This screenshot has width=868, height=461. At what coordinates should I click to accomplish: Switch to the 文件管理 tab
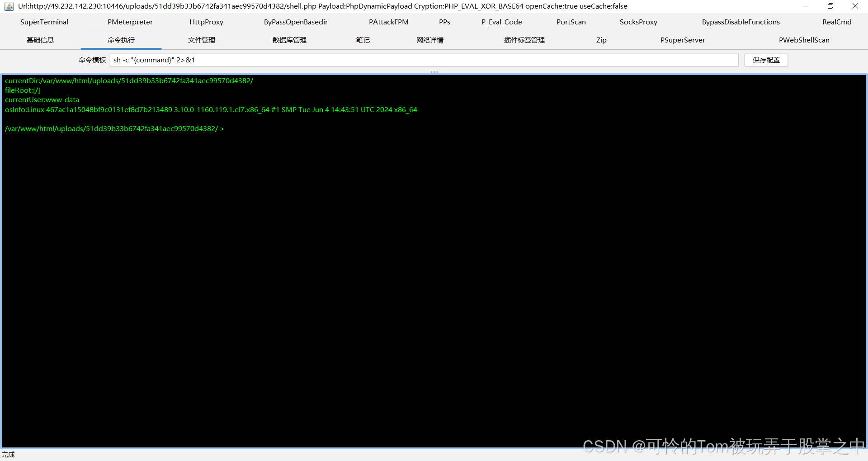pyautogui.click(x=202, y=40)
